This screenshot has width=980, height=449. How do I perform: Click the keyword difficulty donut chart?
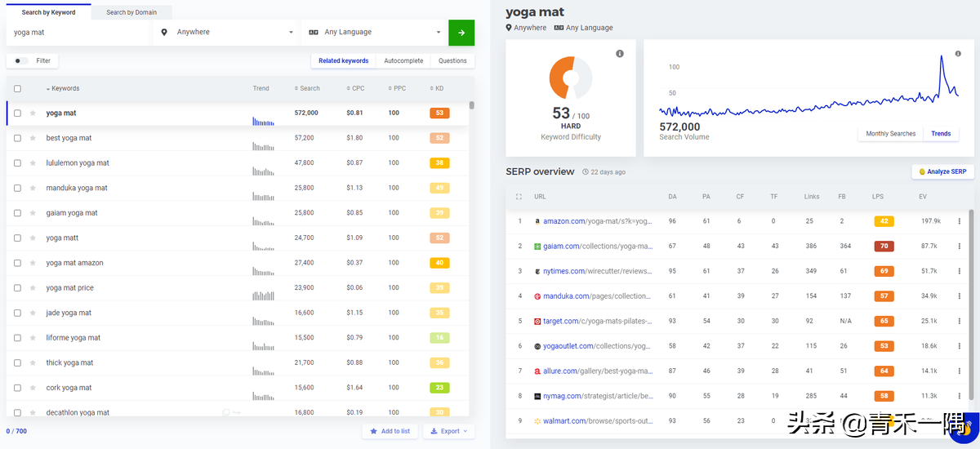coord(571,78)
